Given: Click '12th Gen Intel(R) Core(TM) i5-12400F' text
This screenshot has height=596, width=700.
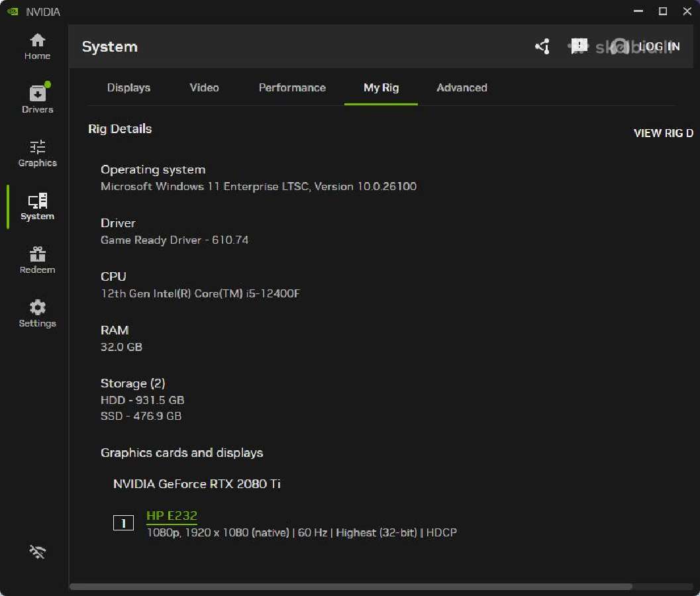Looking at the screenshot, I should tap(201, 293).
